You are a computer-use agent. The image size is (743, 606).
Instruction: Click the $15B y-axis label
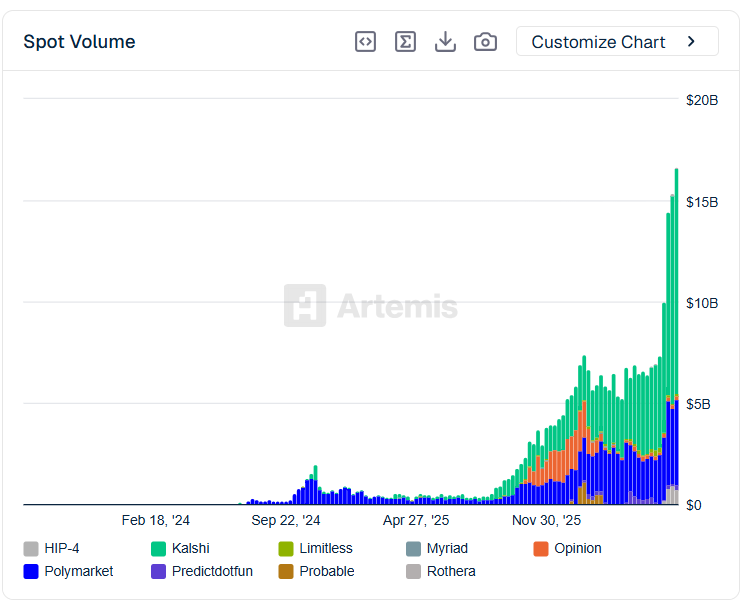[702, 202]
